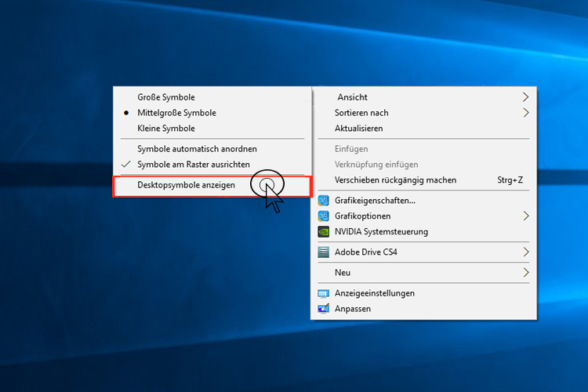Click the Strg+Z shortcut text
The width and height of the screenshot is (588, 392).
(510, 180)
